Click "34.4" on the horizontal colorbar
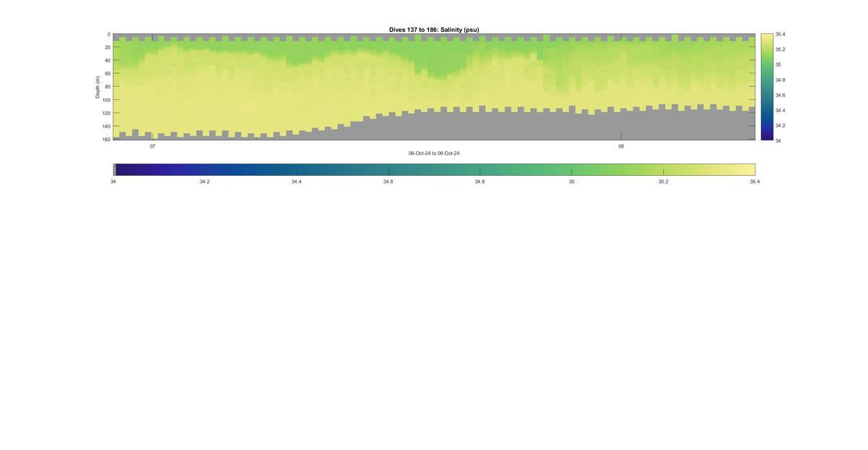Screen dimensions: 868x450 coord(297,182)
